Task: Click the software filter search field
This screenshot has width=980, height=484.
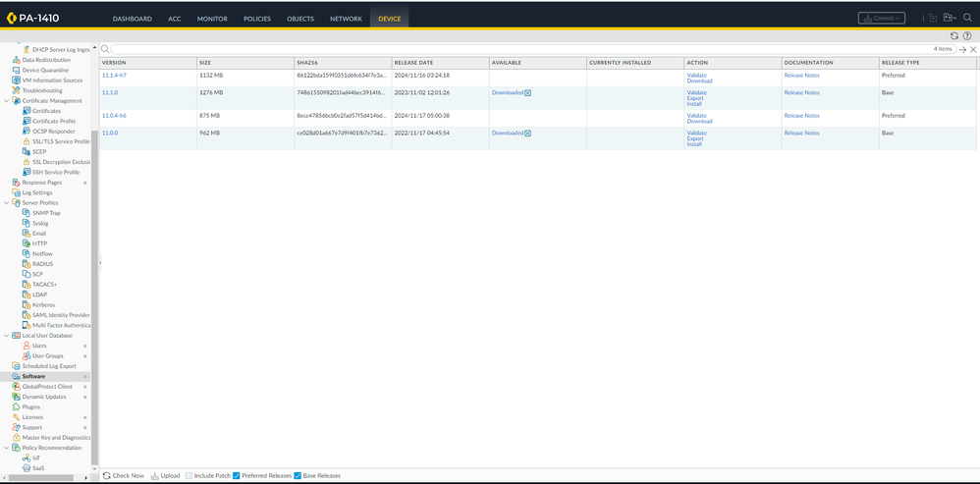Action: tap(520, 49)
